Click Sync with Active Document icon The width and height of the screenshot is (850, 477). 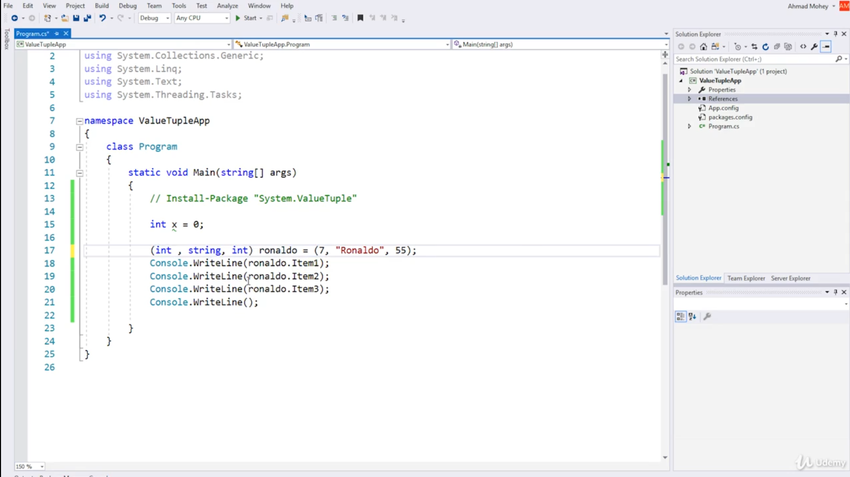754,47
